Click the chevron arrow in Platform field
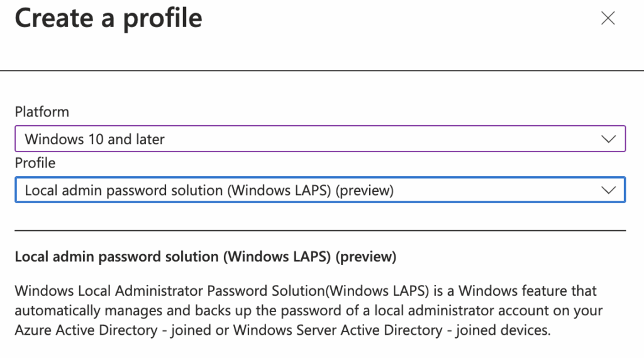The width and height of the screenshot is (644, 358). click(x=608, y=139)
